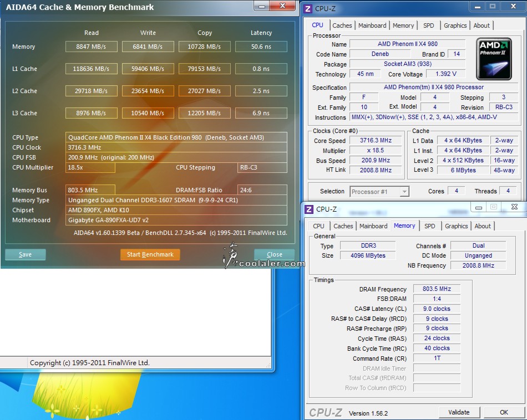Open SPD tab in upper CPU-Z window
Screen dimensions: 527x420
(x=428, y=25)
